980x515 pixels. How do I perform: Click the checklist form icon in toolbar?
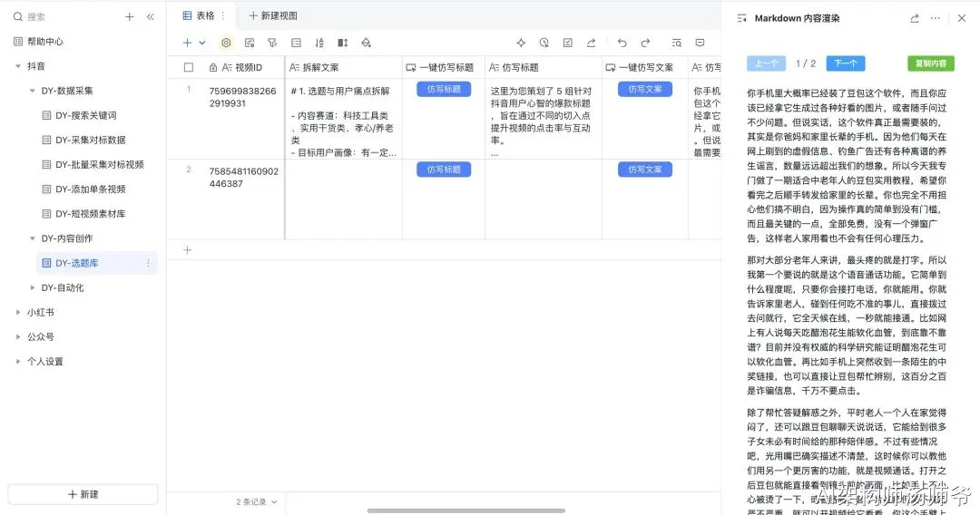[x=567, y=43]
